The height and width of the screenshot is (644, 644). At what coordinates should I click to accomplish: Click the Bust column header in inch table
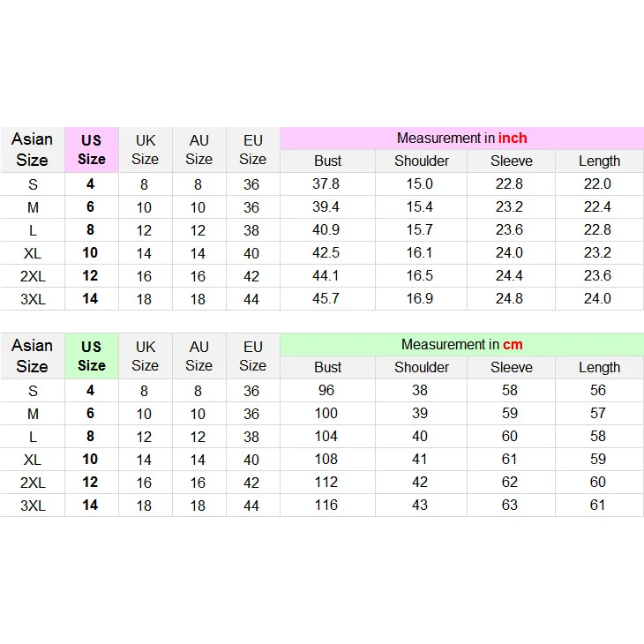(327, 161)
